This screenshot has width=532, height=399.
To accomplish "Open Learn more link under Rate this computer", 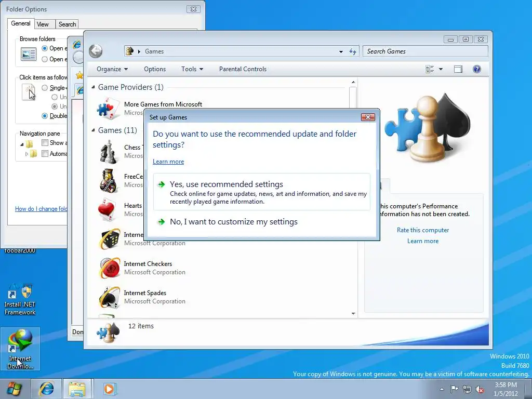I will pyautogui.click(x=423, y=241).
